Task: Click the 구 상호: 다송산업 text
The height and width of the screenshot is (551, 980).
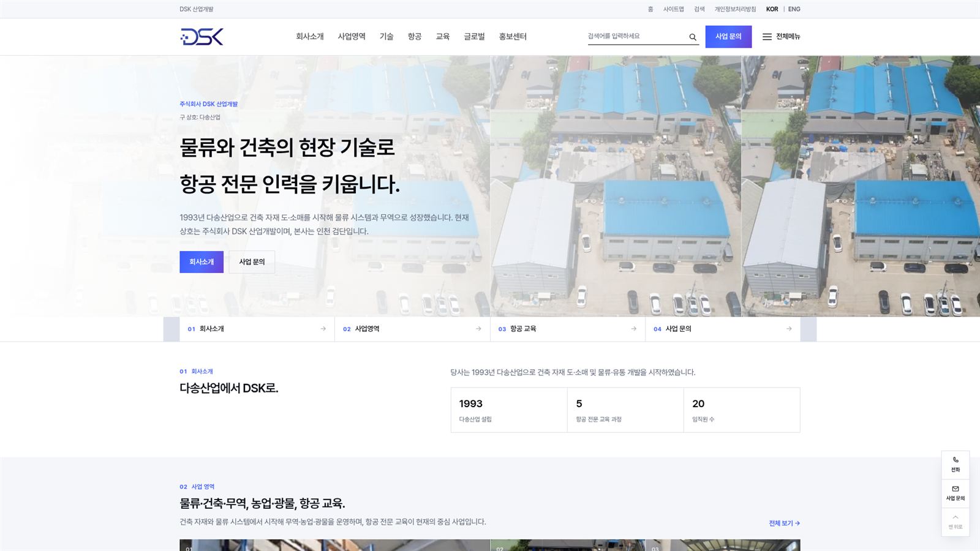Action: 200,118
